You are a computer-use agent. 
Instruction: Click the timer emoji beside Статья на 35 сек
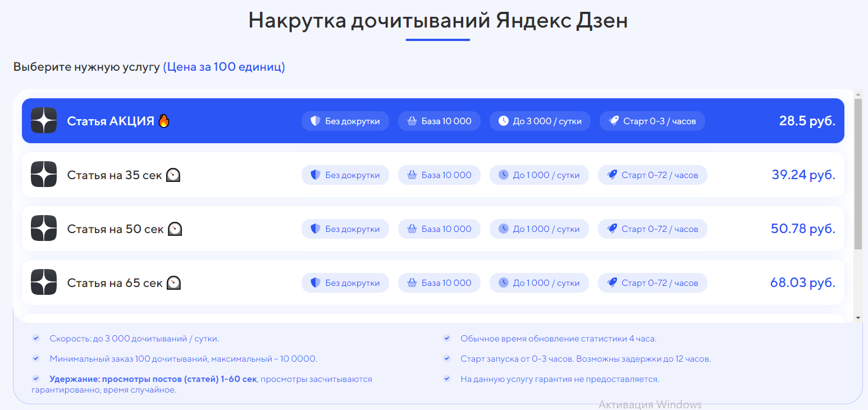(173, 175)
